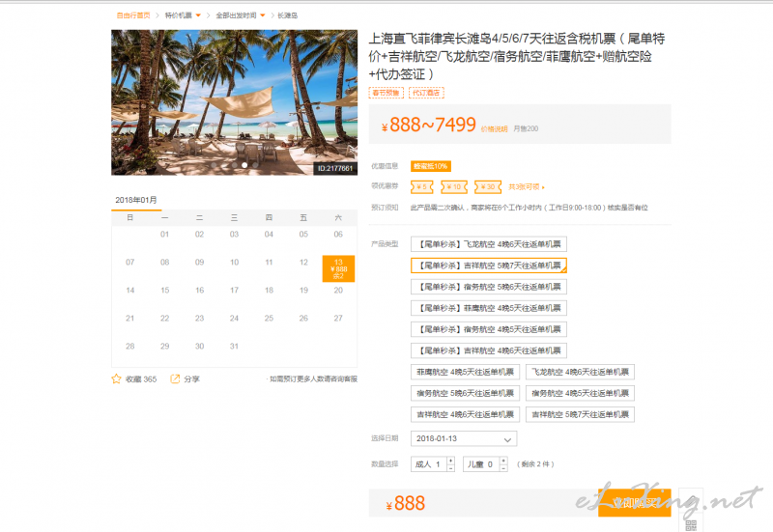Image resolution: width=773 pixels, height=532 pixels.
Task: Click the 立即购买 button
Action: (x=634, y=503)
